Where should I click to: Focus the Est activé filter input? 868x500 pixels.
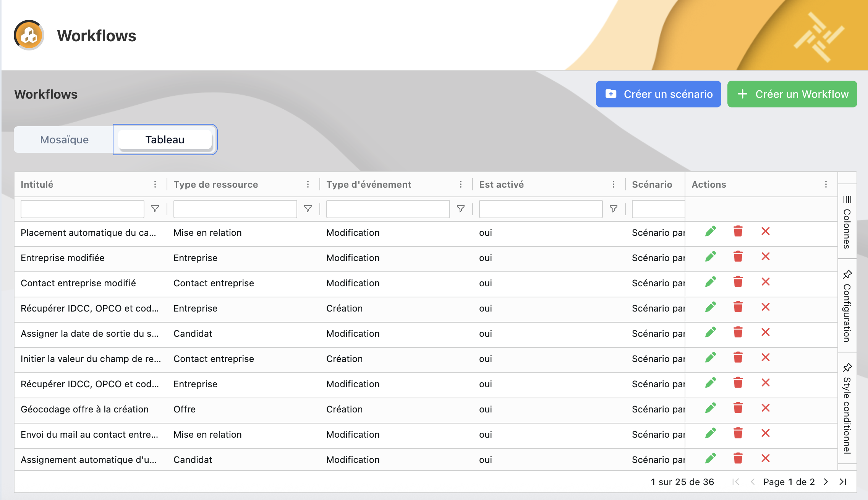coord(541,209)
